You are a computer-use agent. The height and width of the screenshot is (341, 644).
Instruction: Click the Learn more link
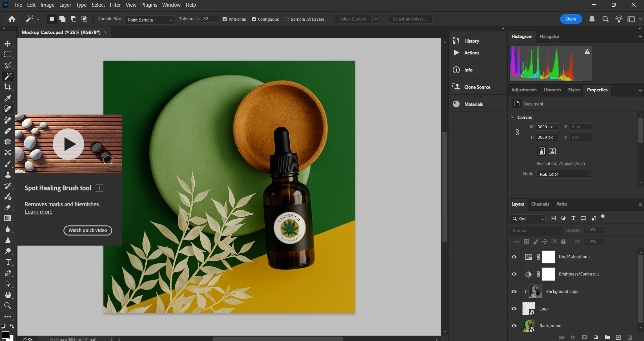[x=39, y=212]
